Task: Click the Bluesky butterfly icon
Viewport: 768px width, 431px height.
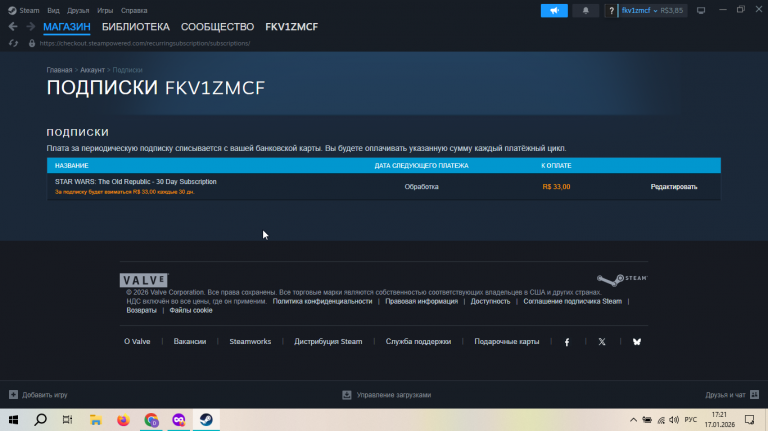Action: pyautogui.click(x=637, y=342)
